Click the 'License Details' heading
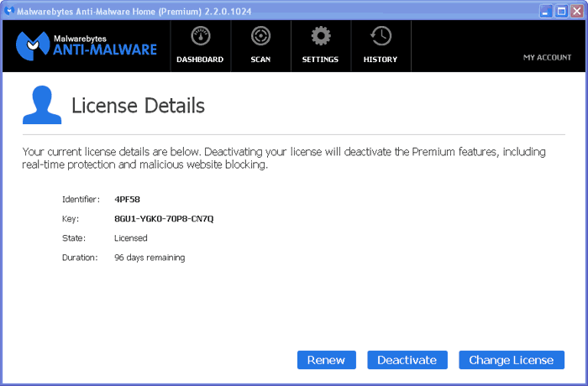The width and height of the screenshot is (588, 386). point(138,105)
